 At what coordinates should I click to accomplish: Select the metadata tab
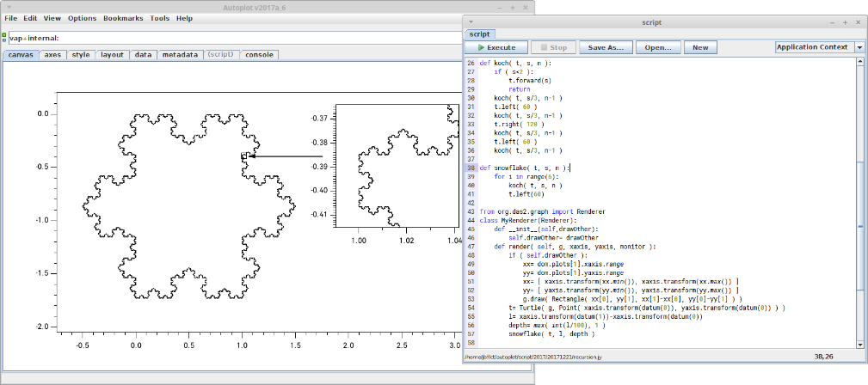[x=180, y=54]
